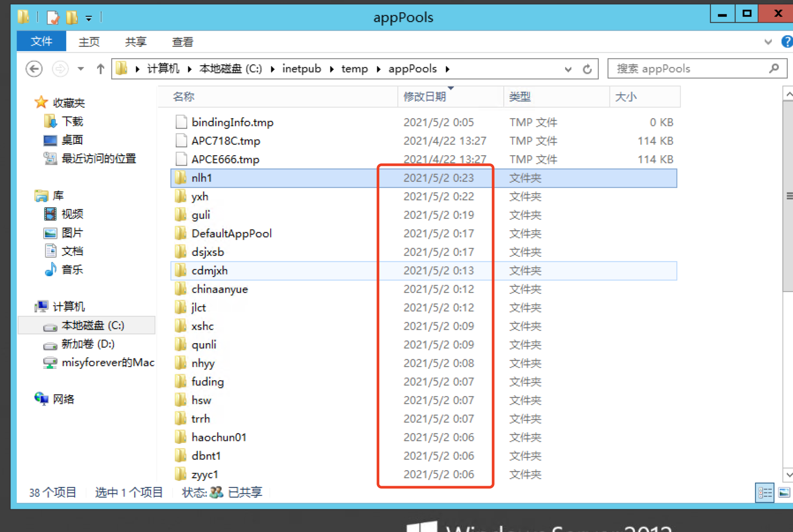The image size is (793, 532).
Task: Open the DefaultAppPool folder
Action: (231, 233)
